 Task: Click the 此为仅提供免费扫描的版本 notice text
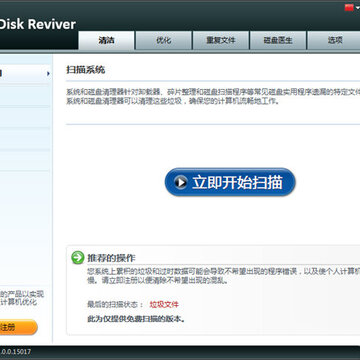click(136, 319)
